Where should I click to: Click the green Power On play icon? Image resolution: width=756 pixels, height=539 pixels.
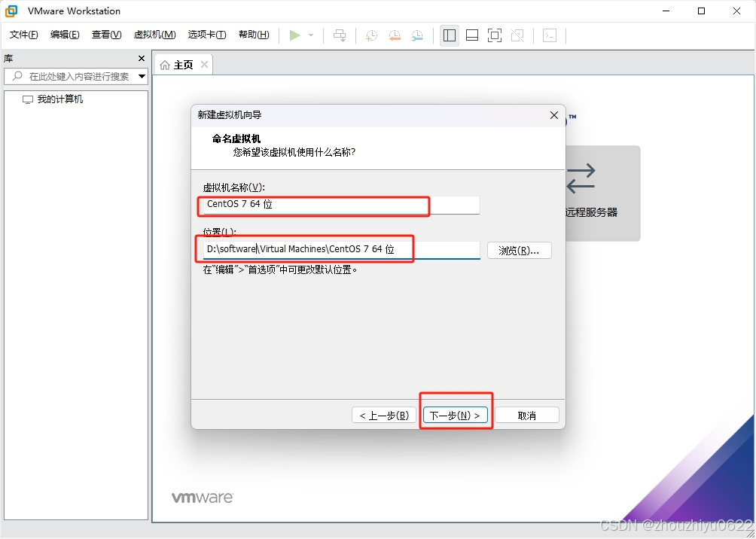pos(294,35)
